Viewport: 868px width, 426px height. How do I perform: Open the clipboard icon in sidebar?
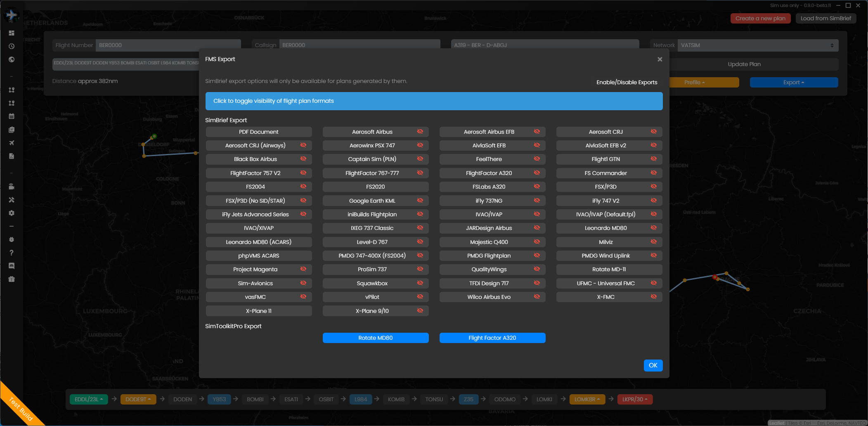pos(12,130)
